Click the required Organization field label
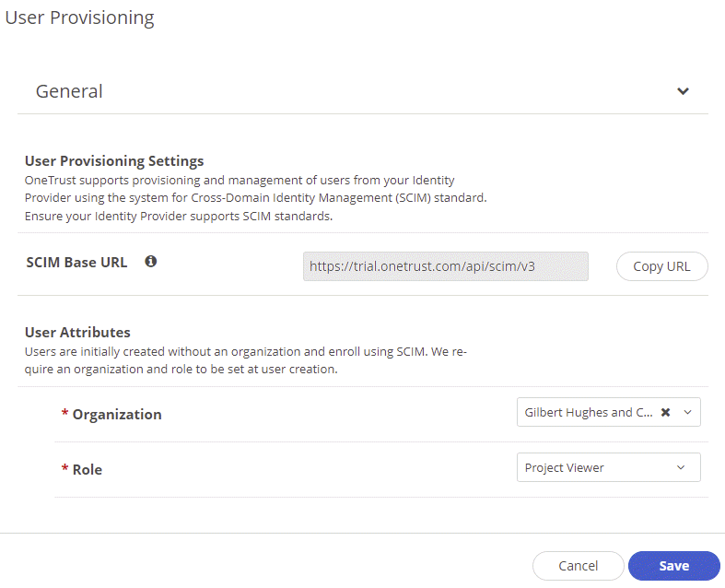This screenshot has height=588, width=725. [x=116, y=415]
